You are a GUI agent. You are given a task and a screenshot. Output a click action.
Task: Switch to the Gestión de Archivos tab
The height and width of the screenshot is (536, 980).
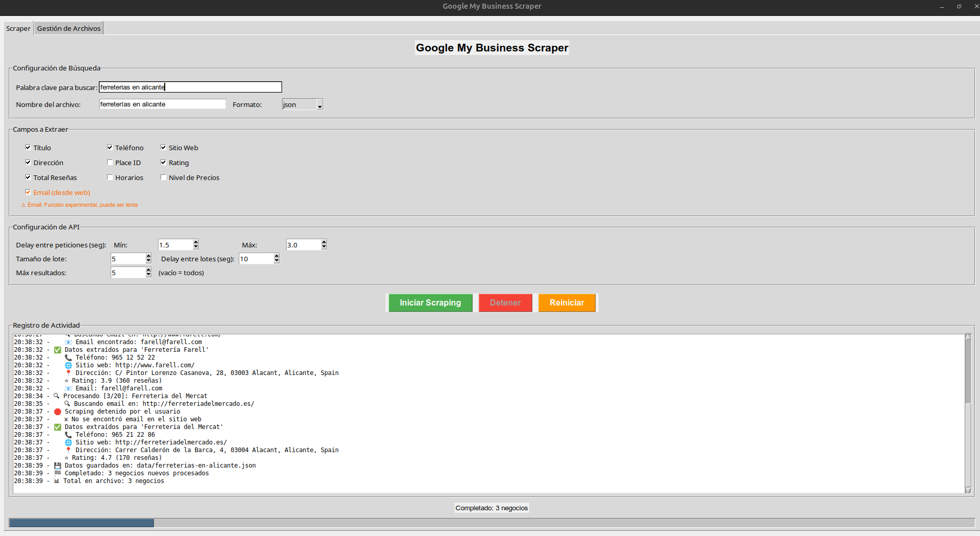[x=69, y=28]
